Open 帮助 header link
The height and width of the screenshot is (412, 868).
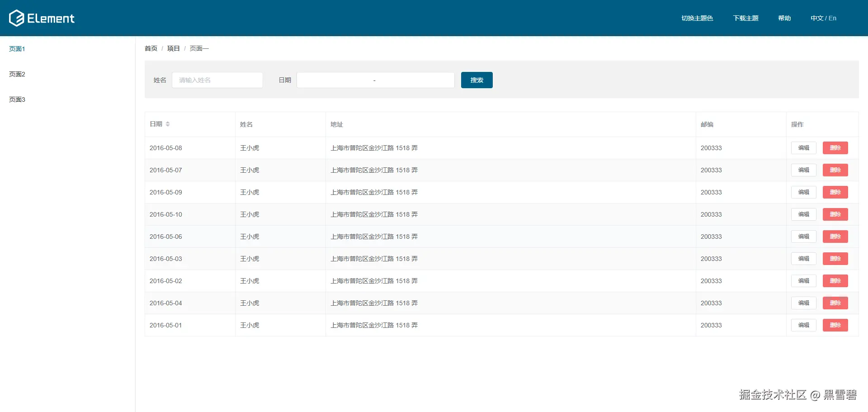[x=784, y=18]
